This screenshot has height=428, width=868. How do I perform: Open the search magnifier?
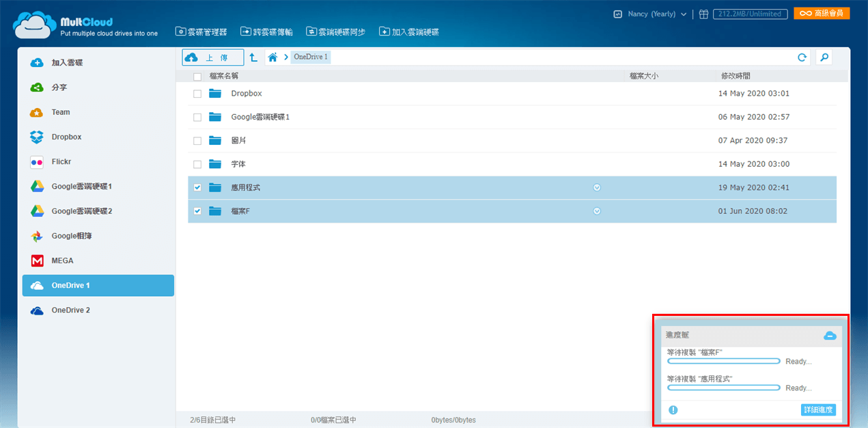click(x=824, y=57)
